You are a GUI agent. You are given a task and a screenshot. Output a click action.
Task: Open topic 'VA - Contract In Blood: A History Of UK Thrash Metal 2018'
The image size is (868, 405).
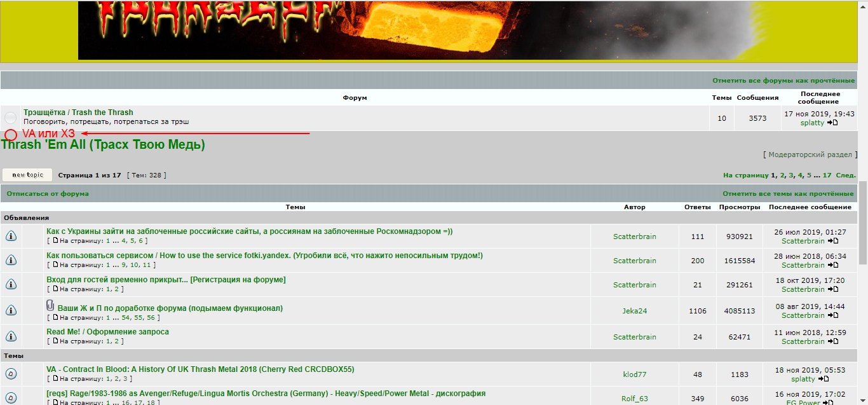pyautogui.click(x=200, y=369)
